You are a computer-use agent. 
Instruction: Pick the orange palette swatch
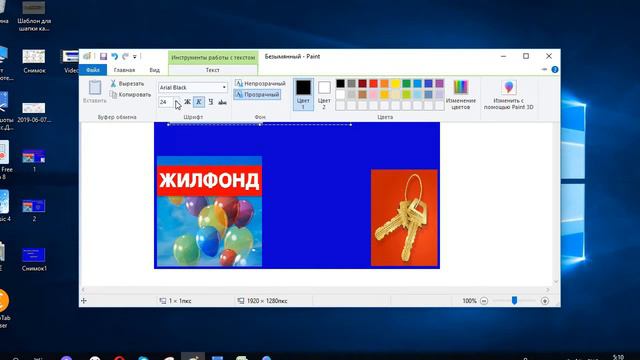pos(384,84)
